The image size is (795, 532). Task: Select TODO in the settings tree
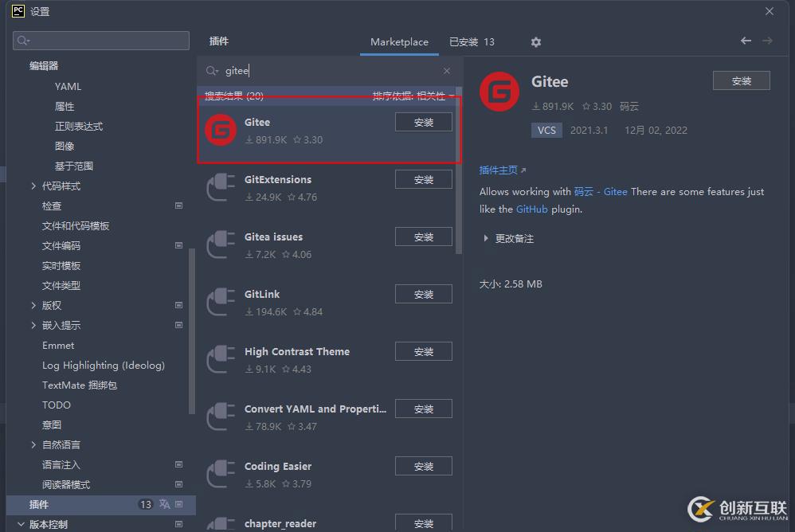click(x=57, y=405)
